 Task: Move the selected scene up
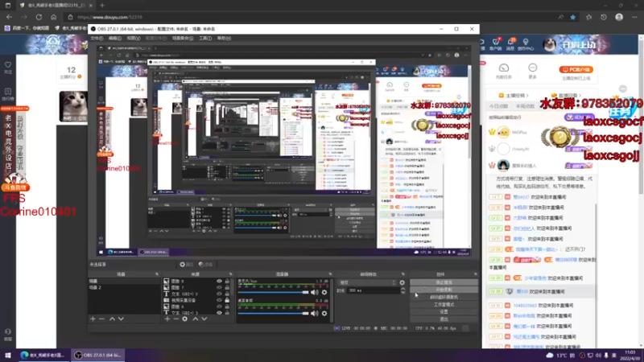point(112,319)
